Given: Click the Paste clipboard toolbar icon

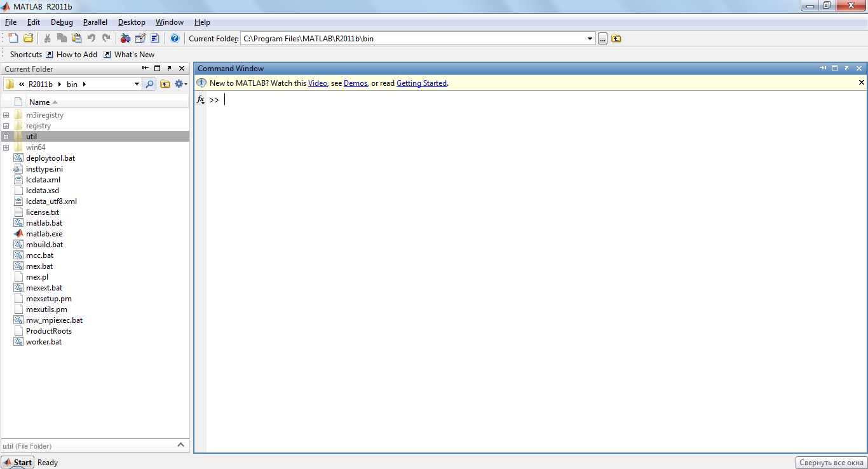Looking at the screenshot, I should click(x=77, y=38).
